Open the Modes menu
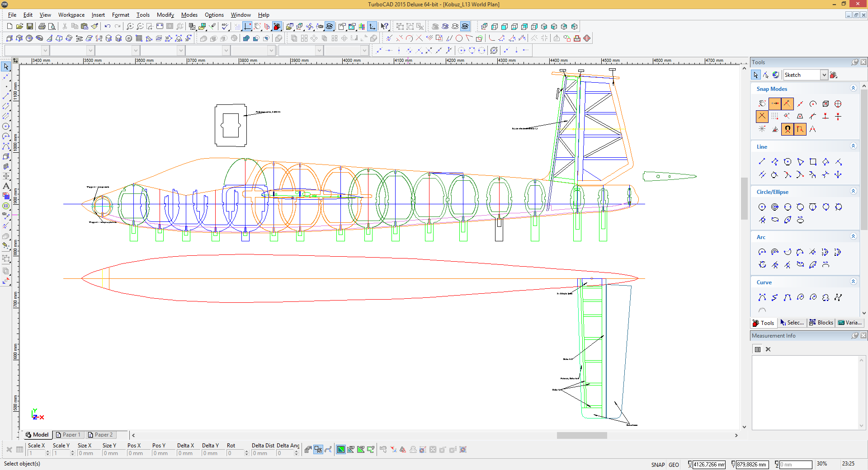The height and width of the screenshot is (470, 868). coord(189,15)
